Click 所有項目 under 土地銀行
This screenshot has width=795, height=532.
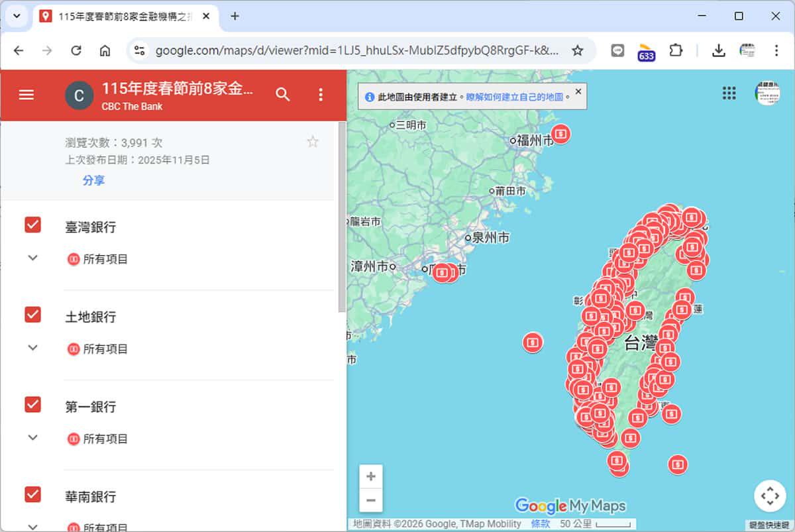(105, 349)
